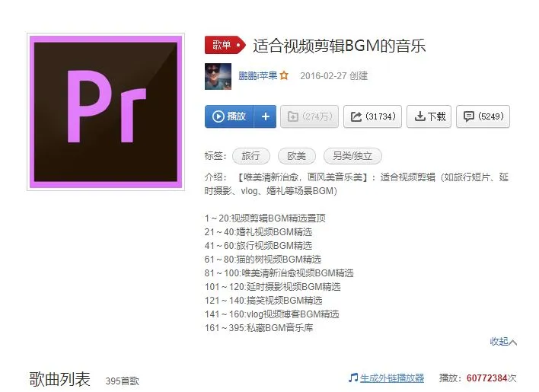This screenshot has height=392, width=539.
Task: Click line 101～120:延时摄影视频BGM精选
Action: pos(273,287)
